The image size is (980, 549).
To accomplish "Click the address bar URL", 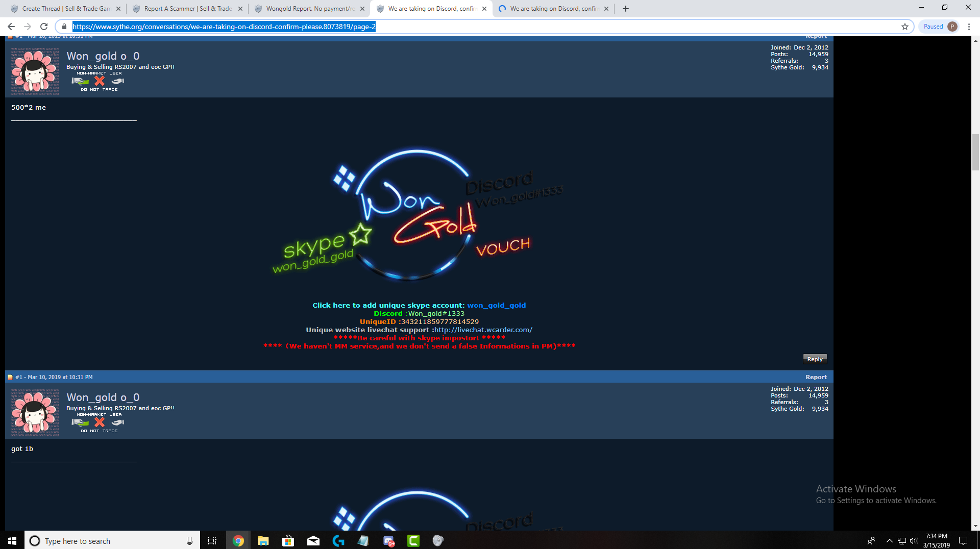I will click(224, 27).
